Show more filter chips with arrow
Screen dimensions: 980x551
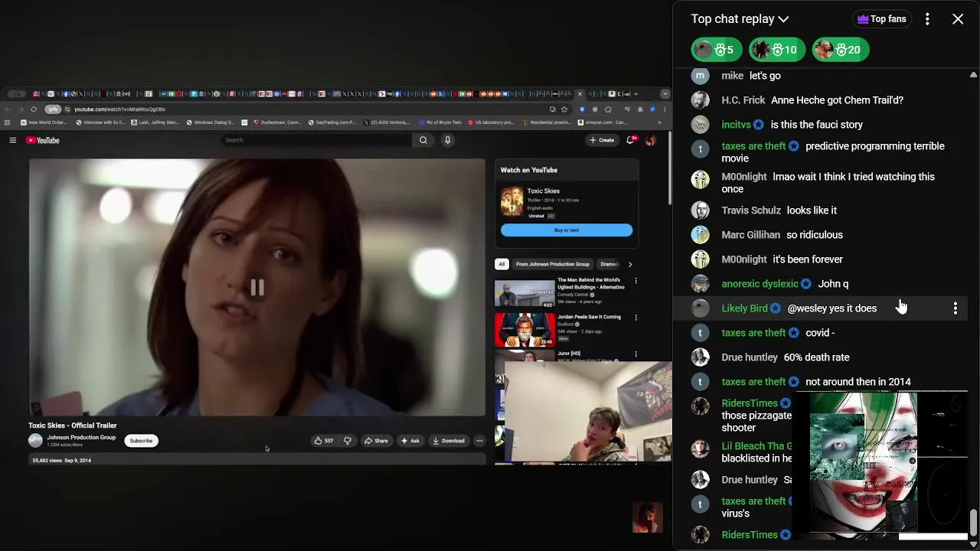click(x=630, y=264)
